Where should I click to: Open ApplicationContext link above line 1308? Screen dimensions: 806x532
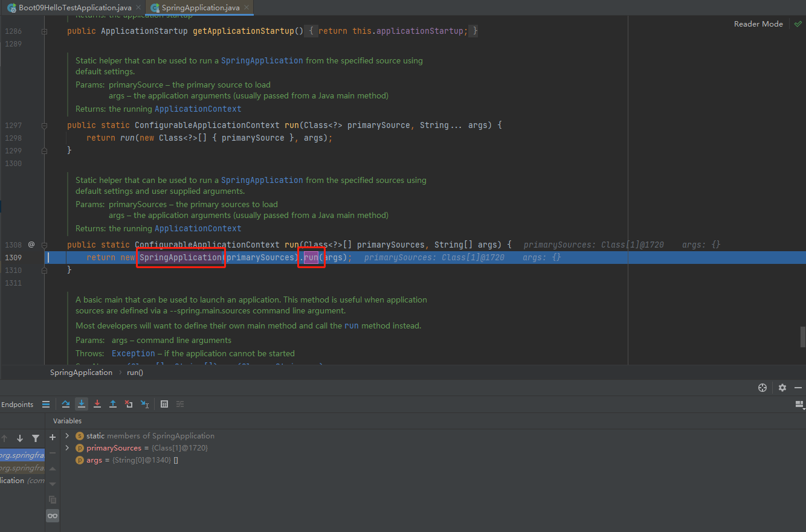(x=198, y=229)
